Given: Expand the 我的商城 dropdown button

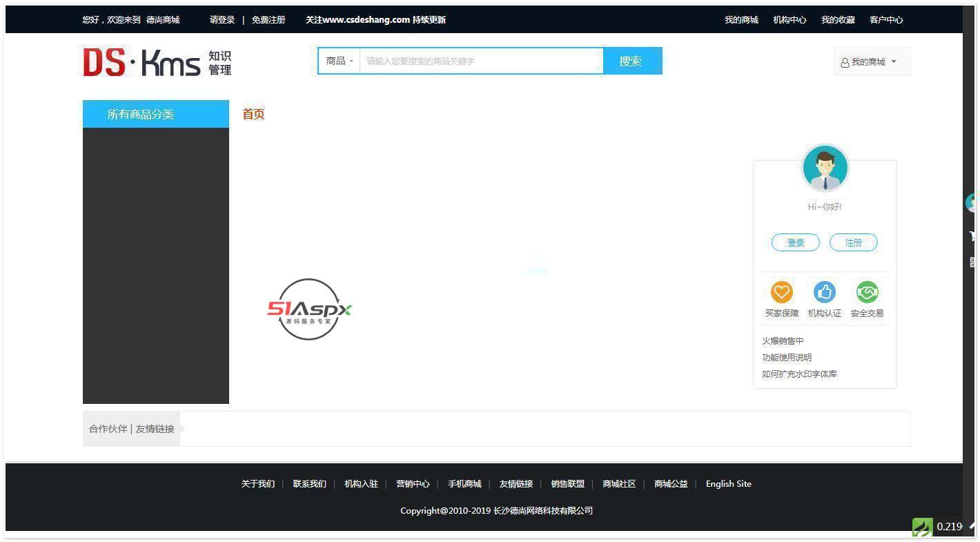Looking at the screenshot, I should click(x=872, y=62).
